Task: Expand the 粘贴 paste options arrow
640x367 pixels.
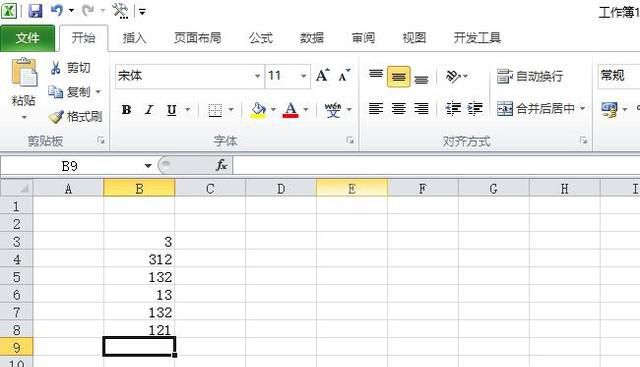Action: [24, 118]
